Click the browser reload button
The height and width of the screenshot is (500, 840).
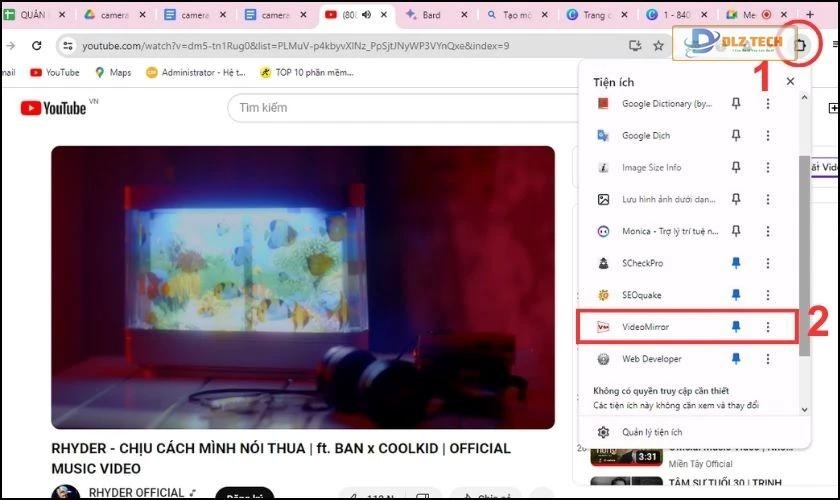pos(37,46)
